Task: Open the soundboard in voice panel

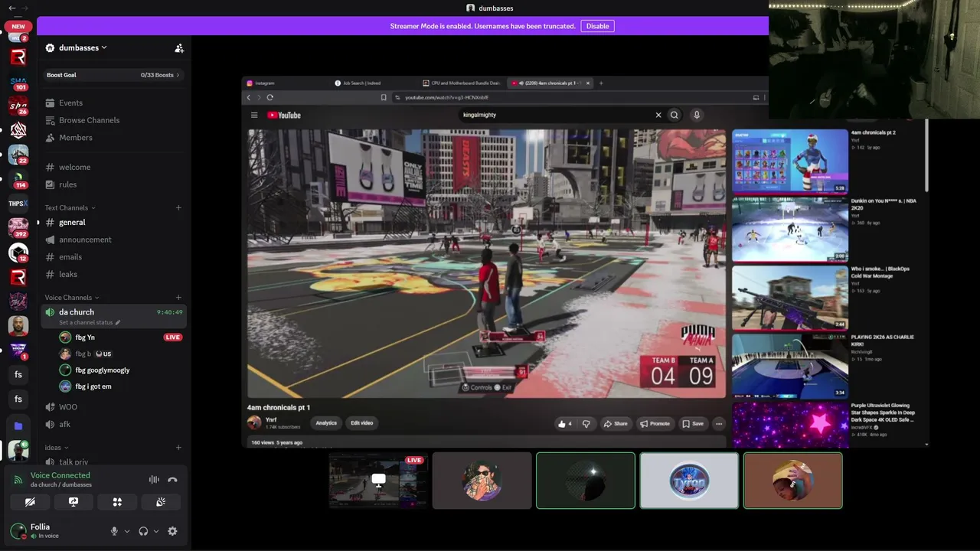Action: 161,502
